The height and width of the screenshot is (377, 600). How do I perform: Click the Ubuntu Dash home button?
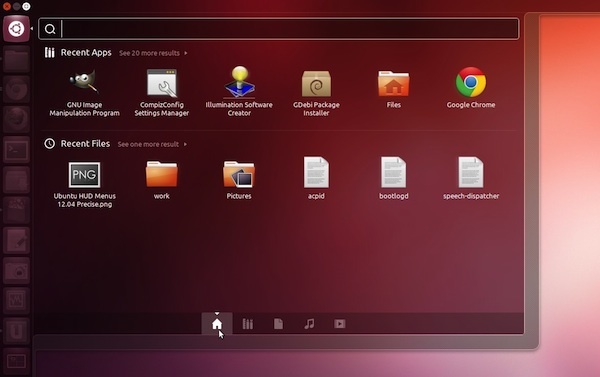[x=16, y=29]
